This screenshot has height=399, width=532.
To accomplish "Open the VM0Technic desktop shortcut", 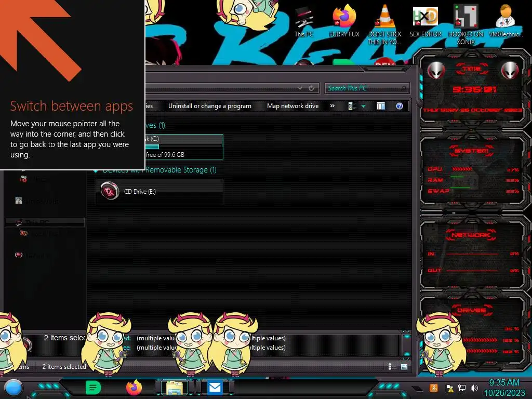I will click(x=506, y=20).
